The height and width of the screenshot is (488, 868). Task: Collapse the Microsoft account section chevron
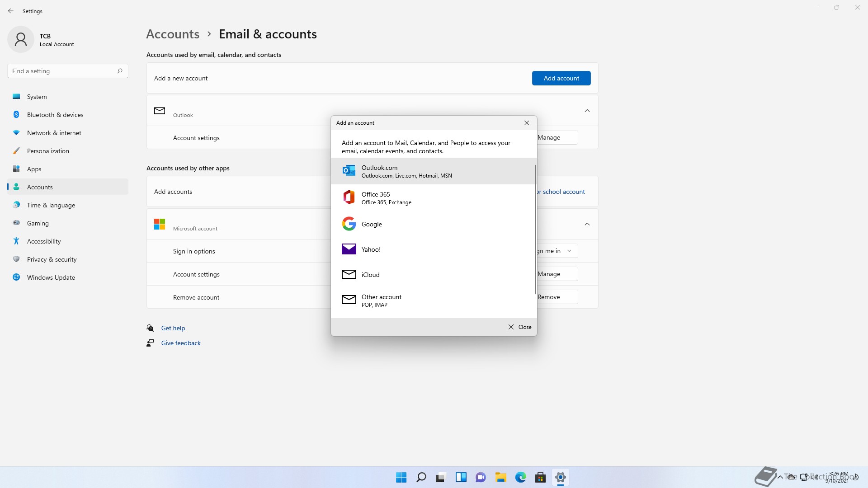[x=587, y=224]
